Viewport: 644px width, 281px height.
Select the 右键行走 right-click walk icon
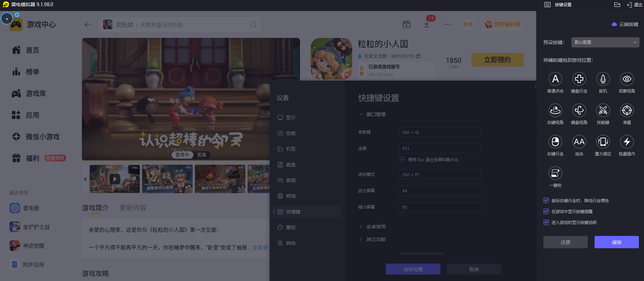point(555,142)
